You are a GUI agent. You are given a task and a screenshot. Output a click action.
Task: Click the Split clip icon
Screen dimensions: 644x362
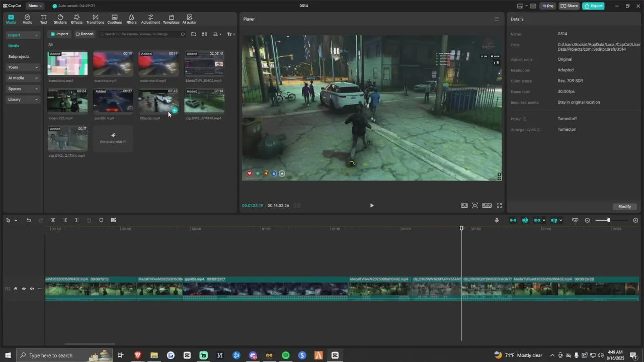point(53,220)
